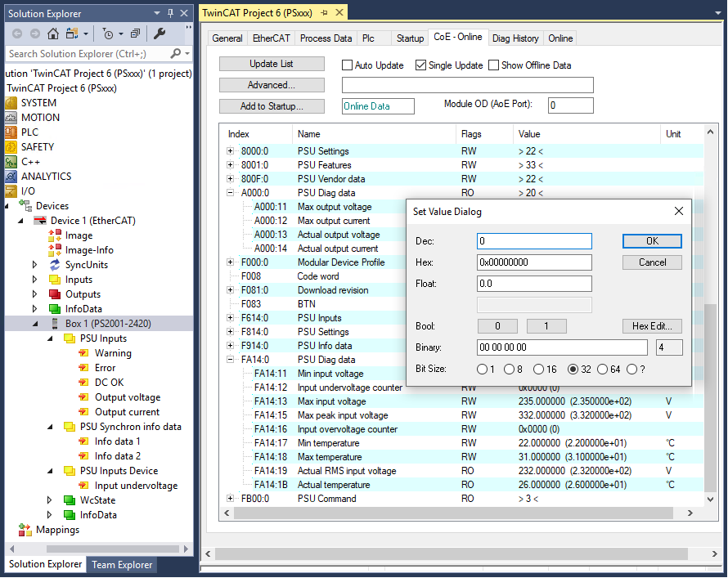Collapse the A000:0 PSU Diag data entry
The image size is (728, 578).
pos(231,192)
